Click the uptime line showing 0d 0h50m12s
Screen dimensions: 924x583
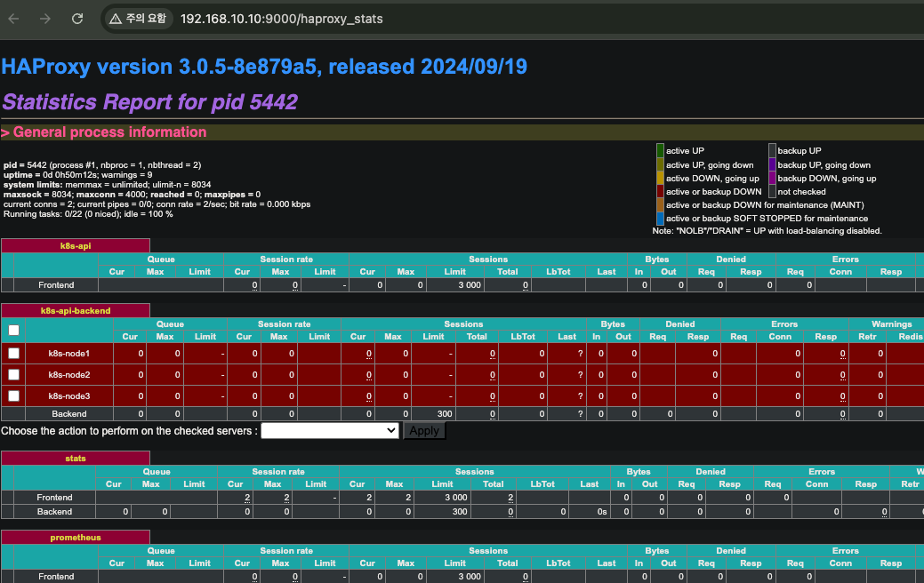click(77, 175)
